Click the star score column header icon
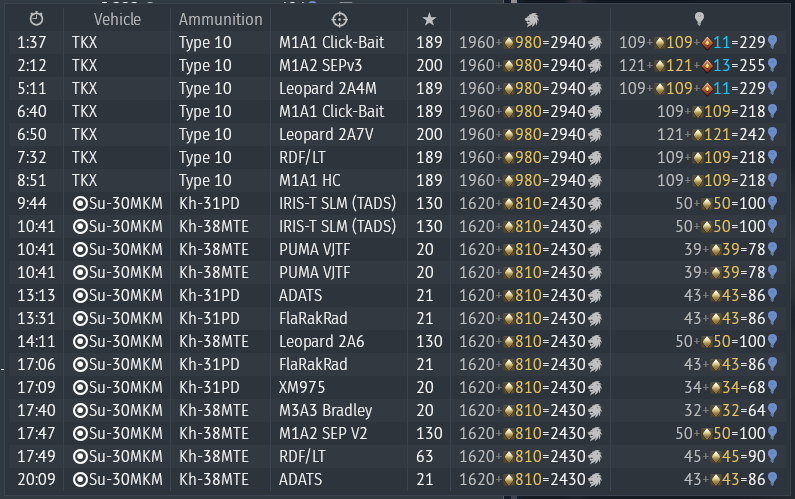The image size is (795, 499). [429, 19]
